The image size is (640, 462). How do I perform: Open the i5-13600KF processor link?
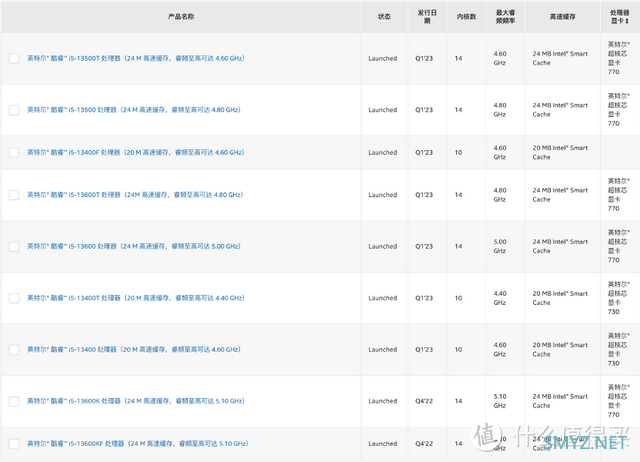(x=138, y=443)
